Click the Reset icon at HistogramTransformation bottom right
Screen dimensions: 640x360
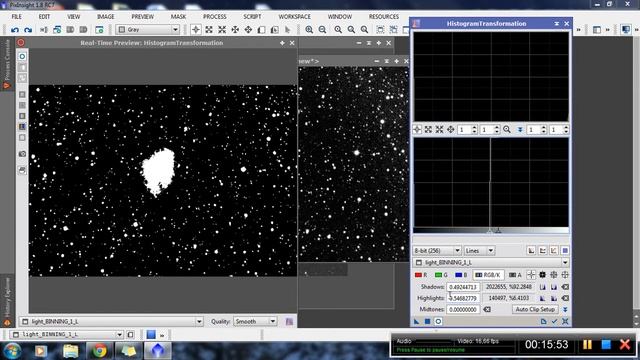(x=565, y=321)
